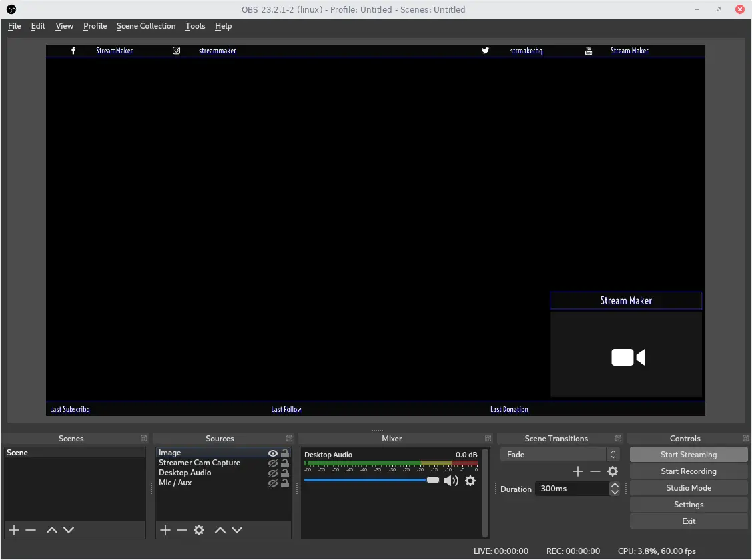
Task: Toggle lock on Mic / Aux source
Action: tap(285, 483)
